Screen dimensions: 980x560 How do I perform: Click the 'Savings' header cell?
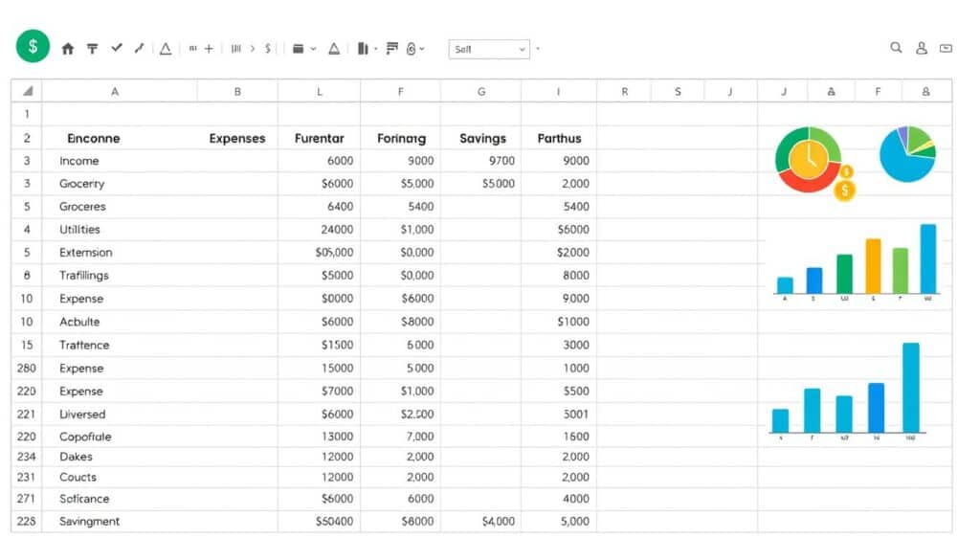(480, 138)
